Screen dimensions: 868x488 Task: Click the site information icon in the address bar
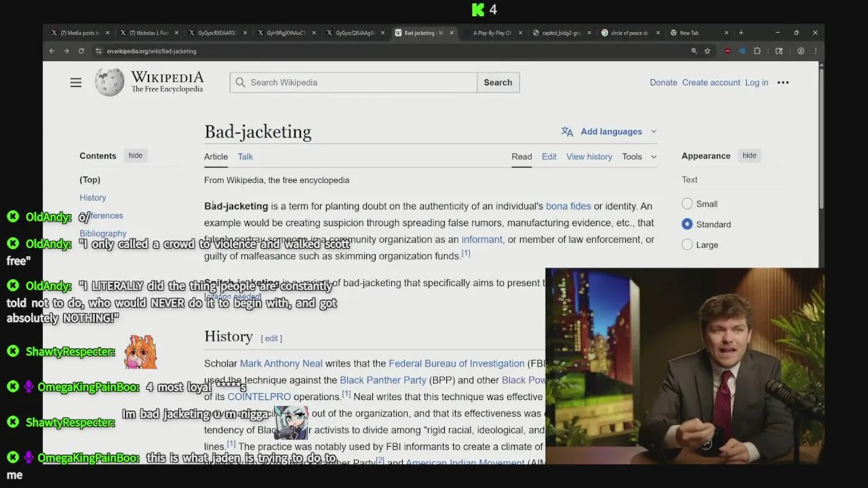[x=99, y=51]
